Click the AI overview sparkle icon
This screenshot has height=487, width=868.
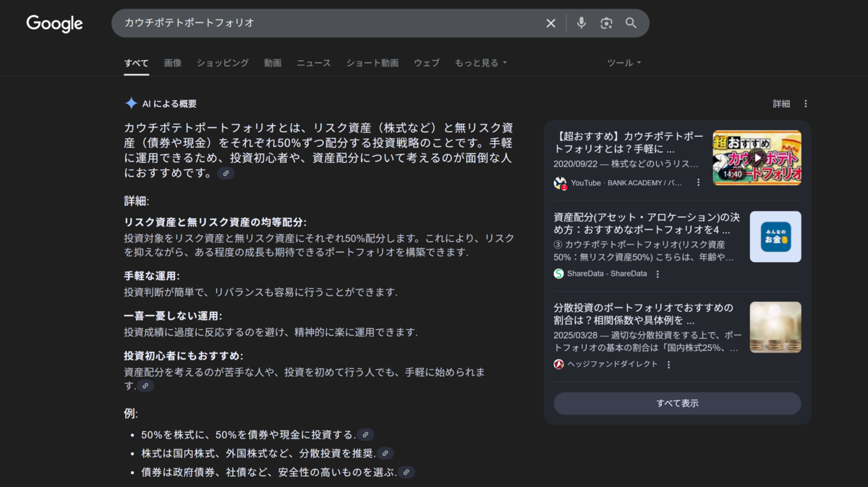point(131,103)
